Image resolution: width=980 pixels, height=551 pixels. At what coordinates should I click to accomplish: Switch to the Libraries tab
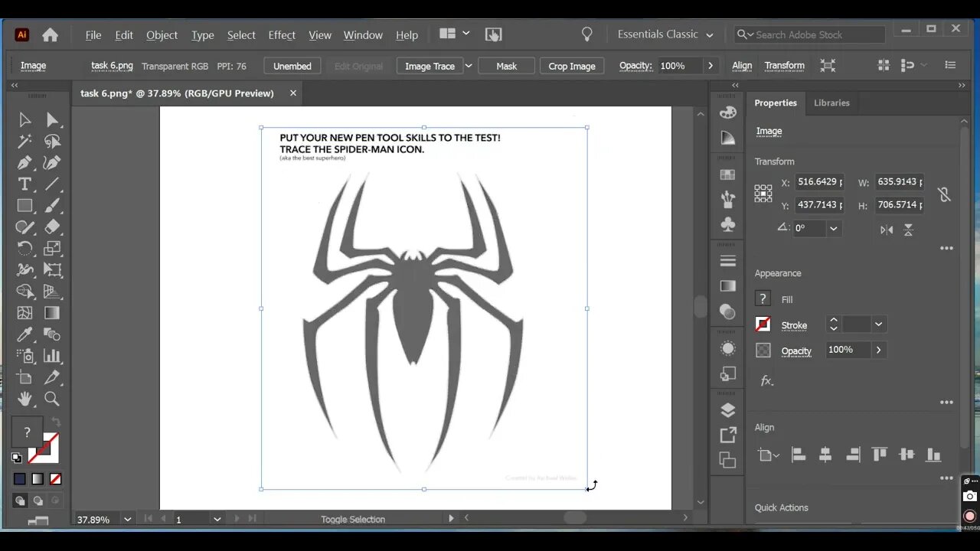click(831, 103)
